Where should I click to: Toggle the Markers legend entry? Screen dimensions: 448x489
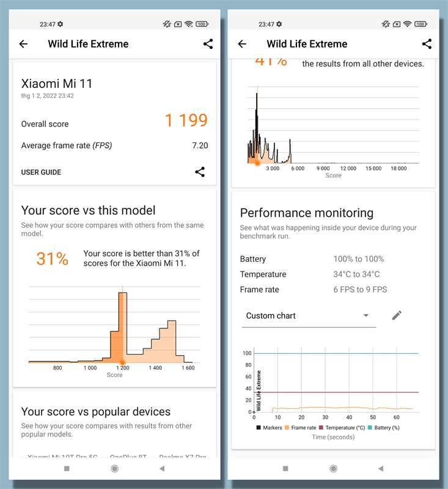[269, 427]
